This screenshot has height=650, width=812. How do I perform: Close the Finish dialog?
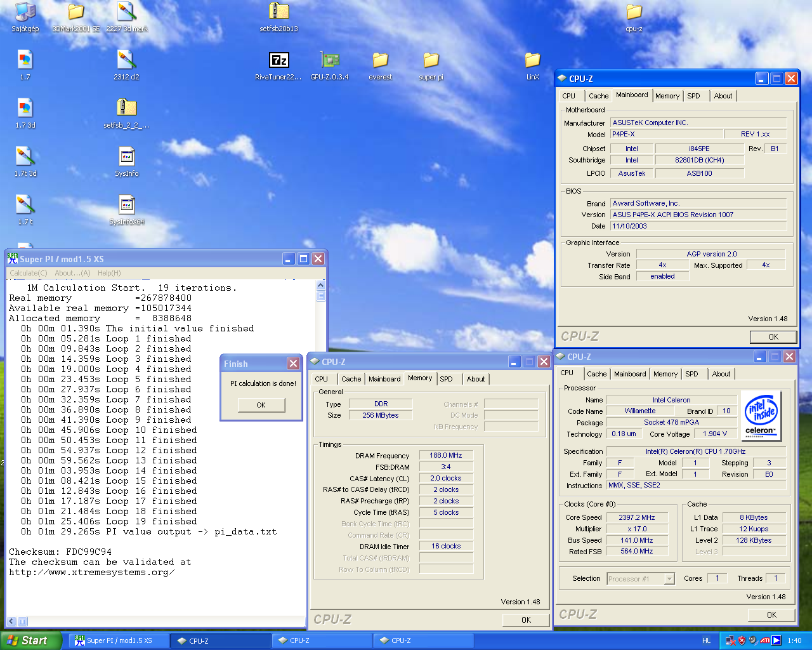pyautogui.click(x=293, y=364)
